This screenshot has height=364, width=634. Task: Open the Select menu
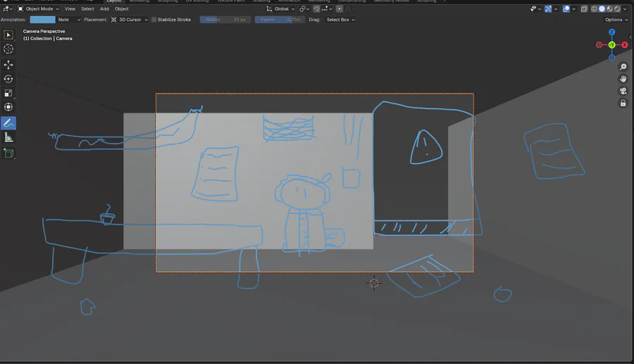(87, 9)
